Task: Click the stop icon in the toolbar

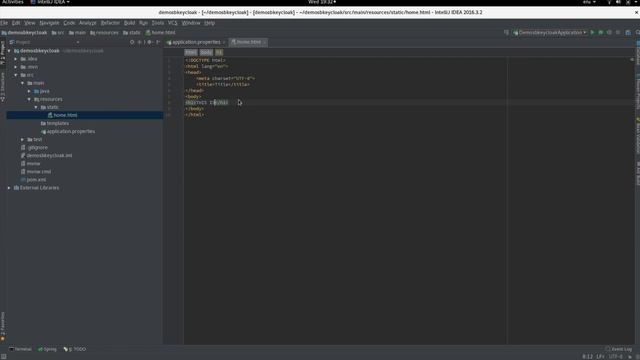Action: (x=618, y=33)
